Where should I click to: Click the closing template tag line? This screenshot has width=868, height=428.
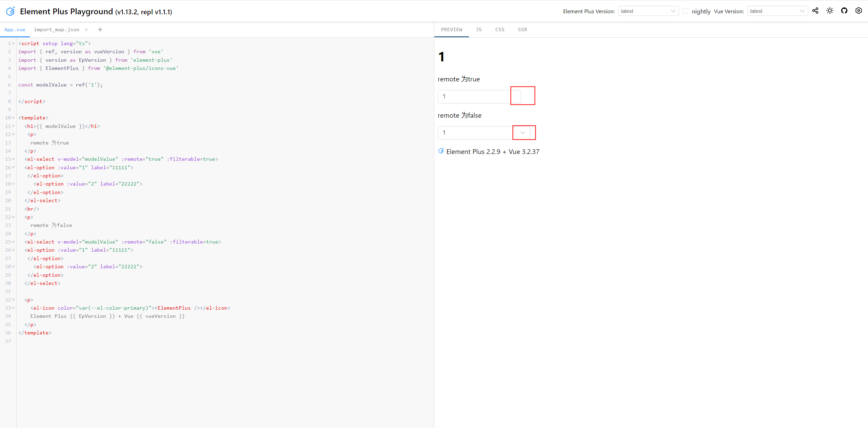(35, 333)
